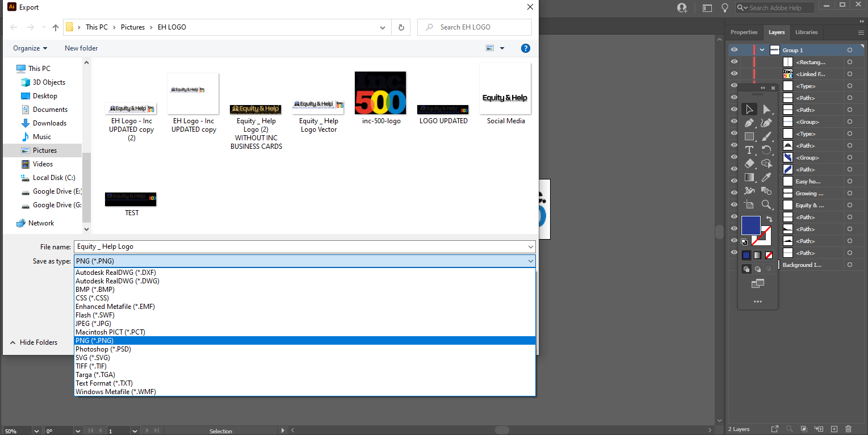Set fill to Color mode button
868x435 pixels.
(x=746, y=255)
